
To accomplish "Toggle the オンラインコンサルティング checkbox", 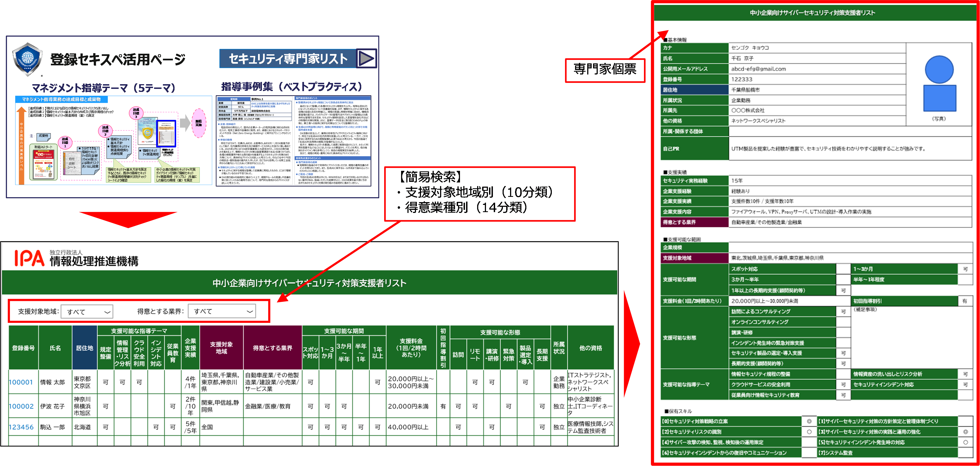I will pyautogui.click(x=843, y=322).
